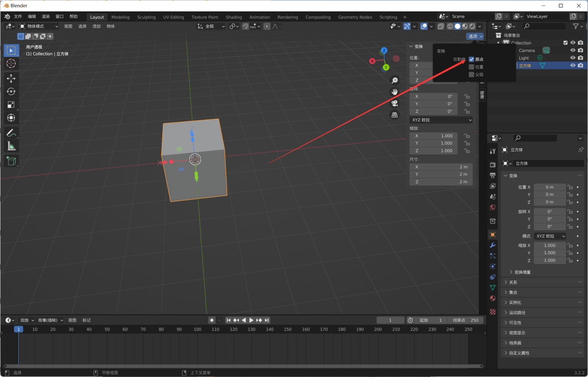Switch to the Shading workspace tab

(234, 17)
